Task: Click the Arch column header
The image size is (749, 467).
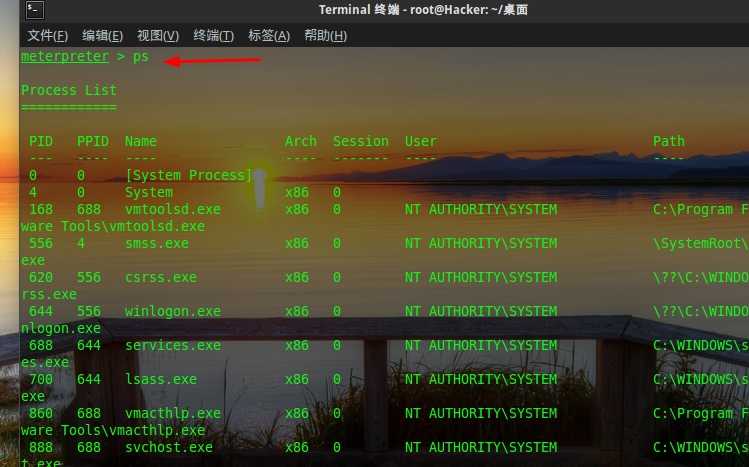Action: tap(300, 141)
